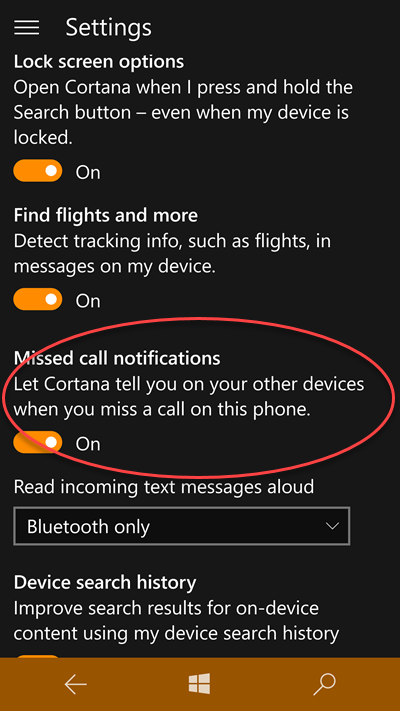This screenshot has height=711, width=400.
Task: Click the chevron in text messages dropdown
Action: click(x=332, y=526)
